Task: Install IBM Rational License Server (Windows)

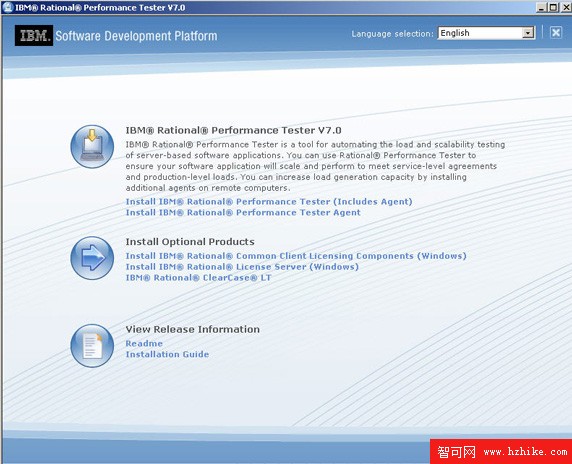Action: click(x=242, y=267)
